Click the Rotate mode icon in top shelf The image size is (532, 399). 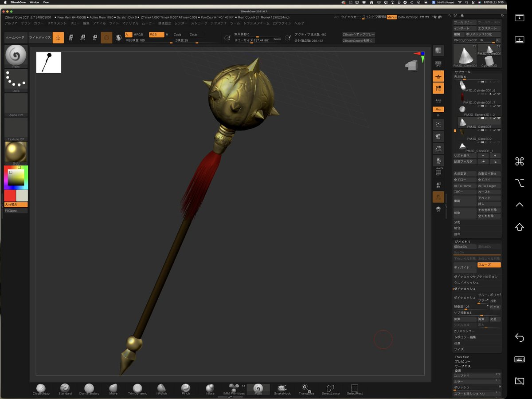pos(94,38)
